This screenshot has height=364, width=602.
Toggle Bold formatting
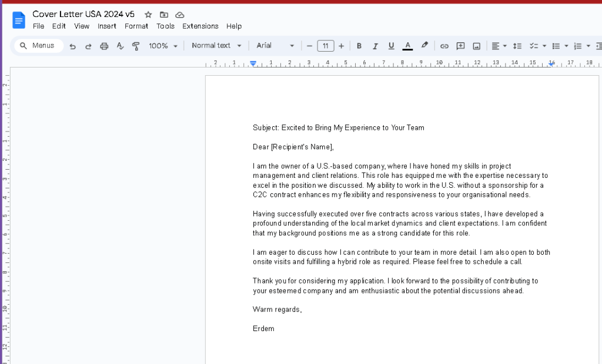(359, 46)
